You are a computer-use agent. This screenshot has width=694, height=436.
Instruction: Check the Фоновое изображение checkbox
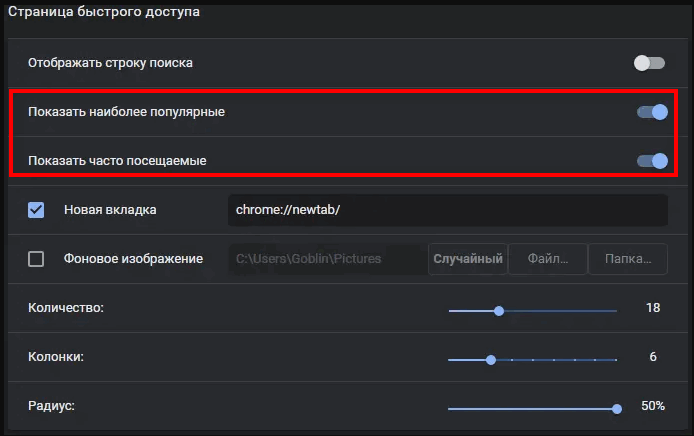coord(36,259)
